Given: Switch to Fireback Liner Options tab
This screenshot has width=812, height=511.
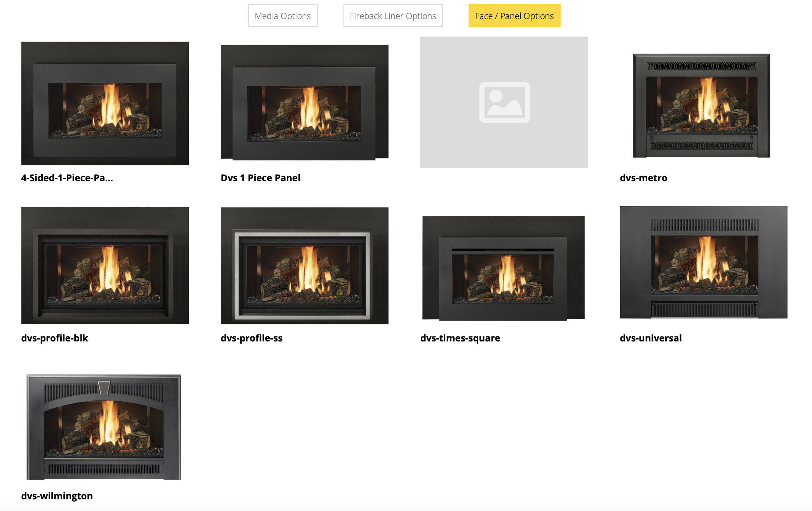Looking at the screenshot, I should (393, 16).
